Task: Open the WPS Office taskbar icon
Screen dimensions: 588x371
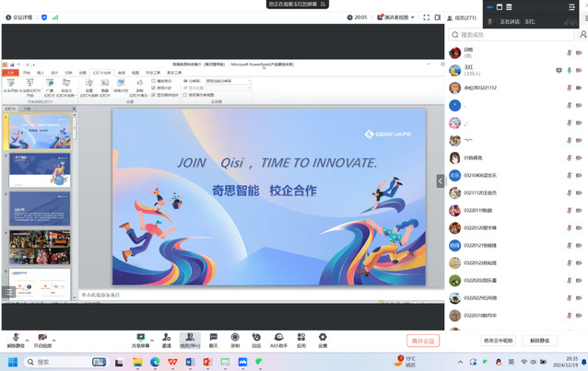Action: click(x=172, y=362)
